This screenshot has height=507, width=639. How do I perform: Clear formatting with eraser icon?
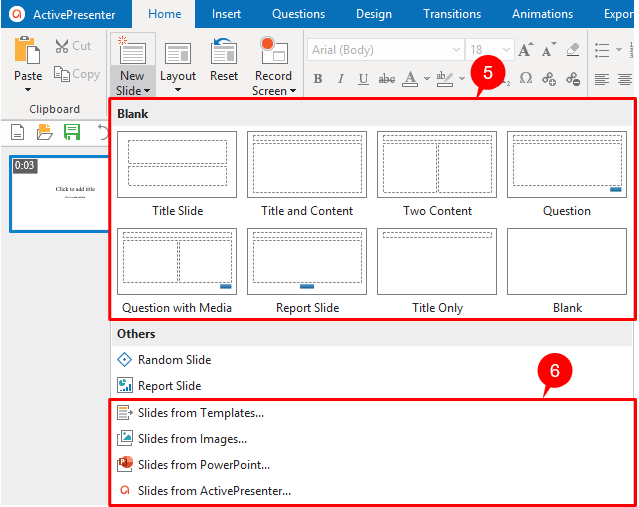pos(573,50)
